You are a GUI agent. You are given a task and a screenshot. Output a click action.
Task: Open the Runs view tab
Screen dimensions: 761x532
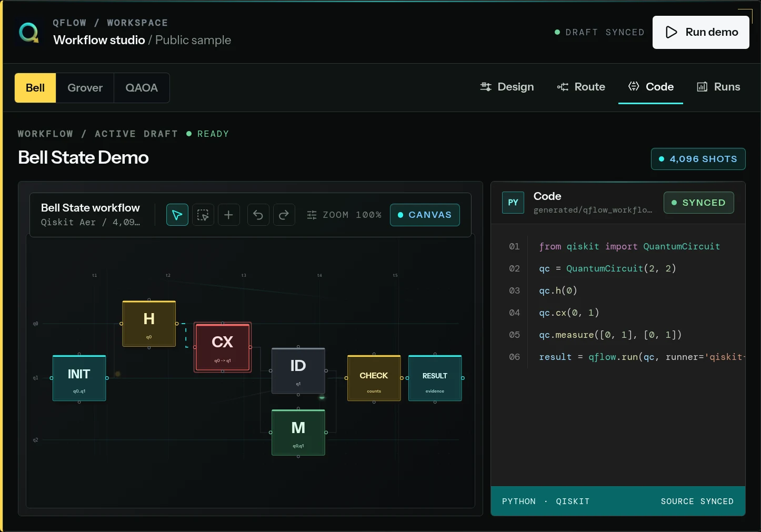pyautogui.click(x=718, y=87)
